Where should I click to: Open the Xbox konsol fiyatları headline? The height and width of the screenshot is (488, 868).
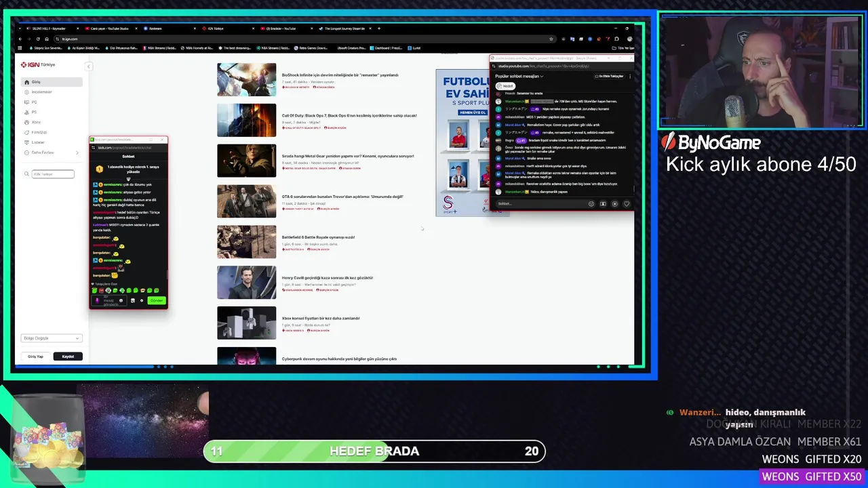(321, 319)
